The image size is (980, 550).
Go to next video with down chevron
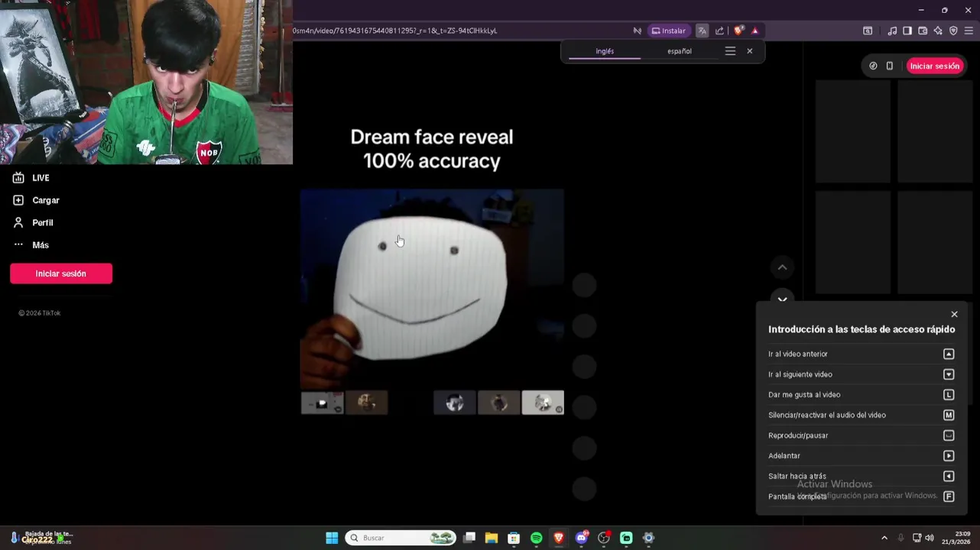pos(782,299)
